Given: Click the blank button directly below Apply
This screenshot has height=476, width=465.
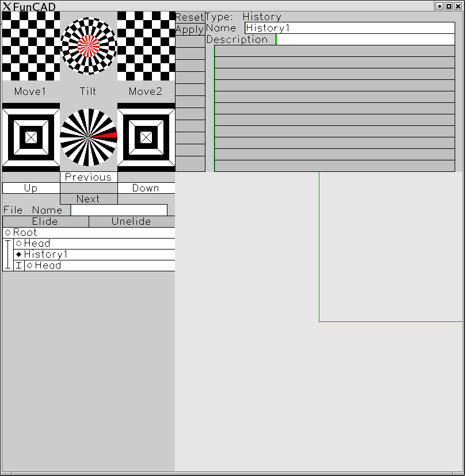Looking at the screenshot, I should tap(190, 41).
